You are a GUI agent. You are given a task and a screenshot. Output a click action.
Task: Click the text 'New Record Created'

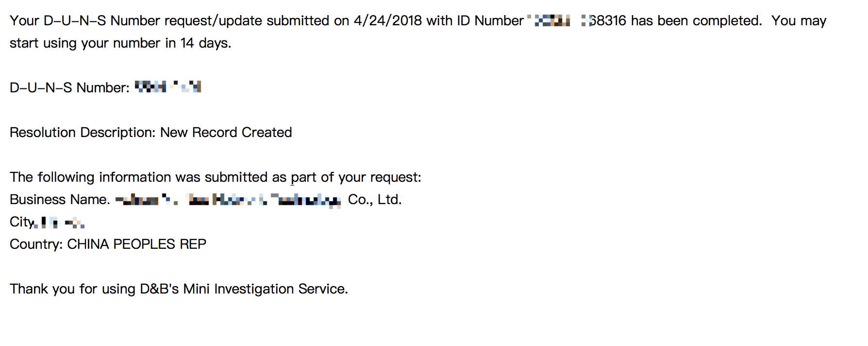click(x=226, y=132)
